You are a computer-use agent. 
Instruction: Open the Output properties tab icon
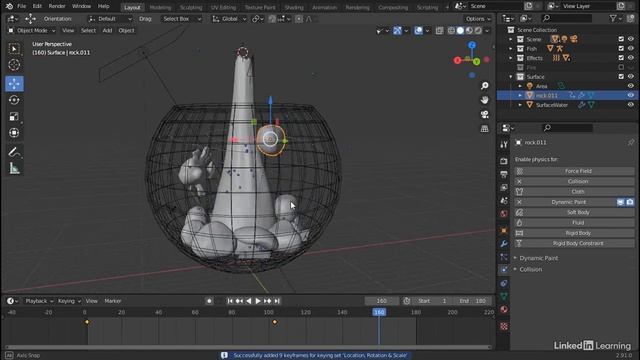click(504, 174)
